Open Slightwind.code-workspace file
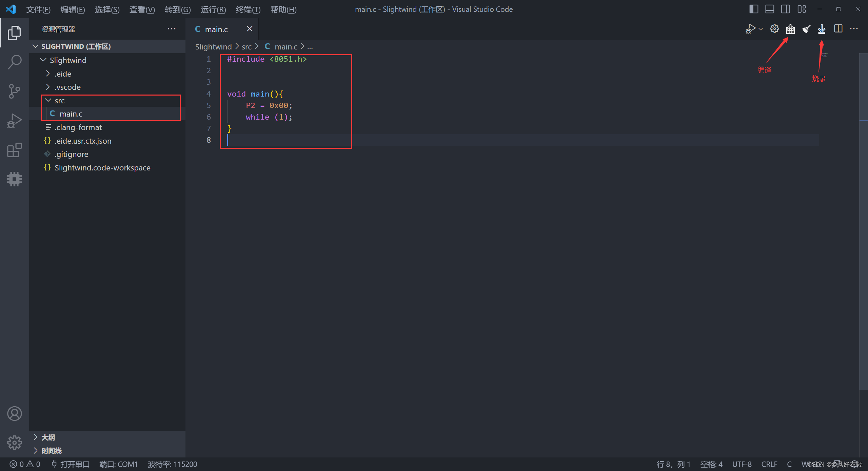 point(107,168)
